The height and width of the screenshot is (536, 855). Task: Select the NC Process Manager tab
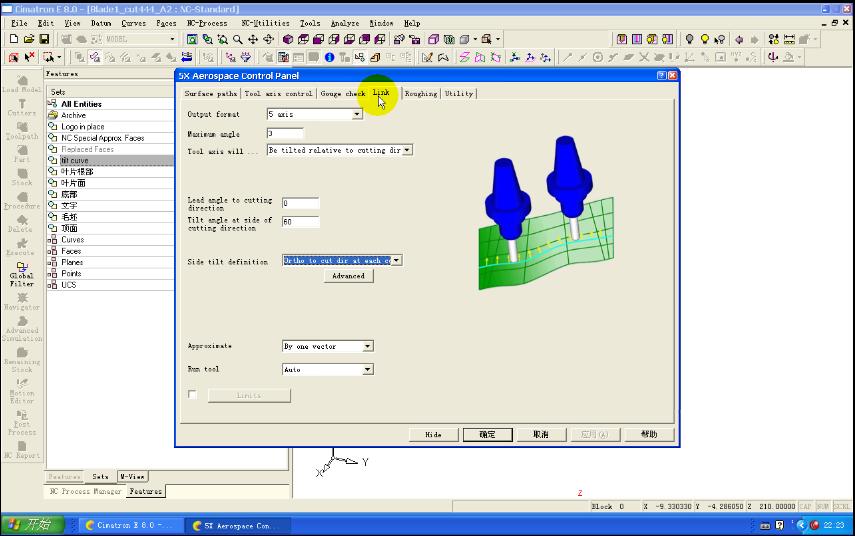pyautogui.click(x=85, y=491)
